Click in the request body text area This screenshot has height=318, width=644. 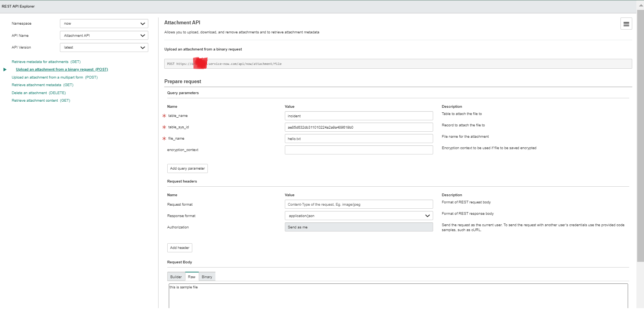(398, 296)
